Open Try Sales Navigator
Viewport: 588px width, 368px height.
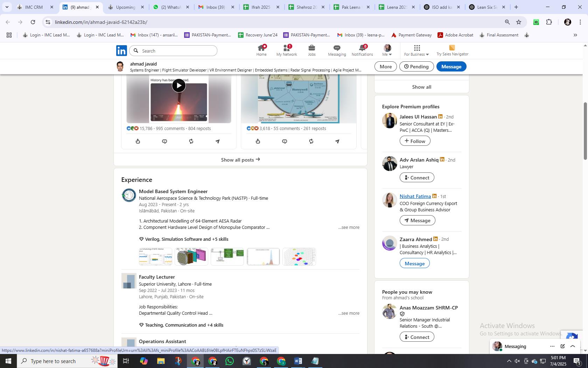pyautogui.click(x=452, y=50)
